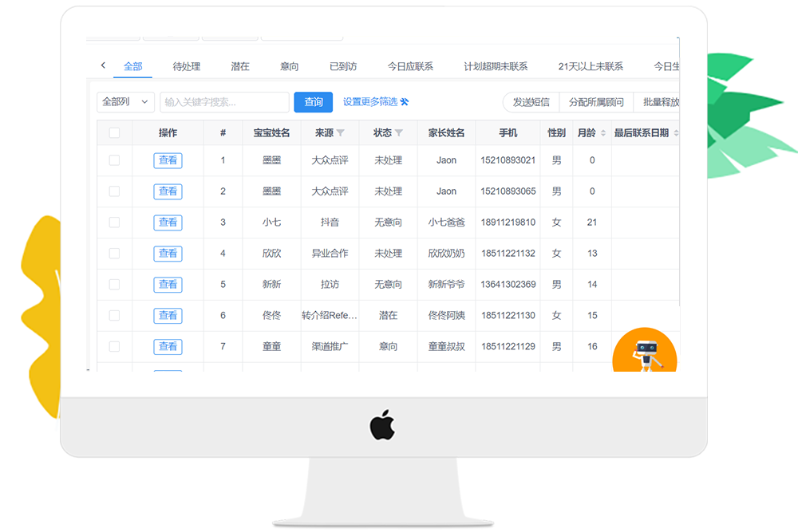The height and width of the screenshot is (532, 798).
Task: Click the sort arrows on 月龄 column
Action: click(x=602, y=133)
